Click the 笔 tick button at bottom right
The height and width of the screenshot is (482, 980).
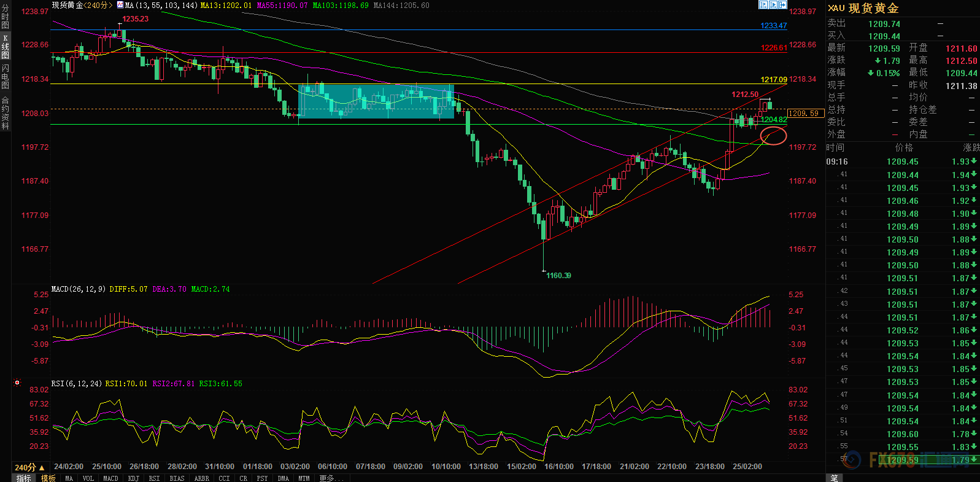pos(834,478)
